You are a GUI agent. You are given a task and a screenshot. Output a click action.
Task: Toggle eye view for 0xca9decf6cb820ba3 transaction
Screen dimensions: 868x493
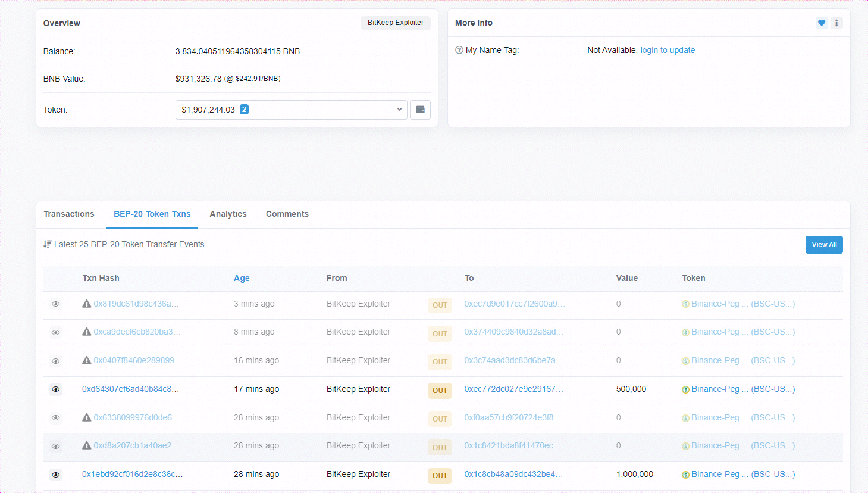click(55, 332)
